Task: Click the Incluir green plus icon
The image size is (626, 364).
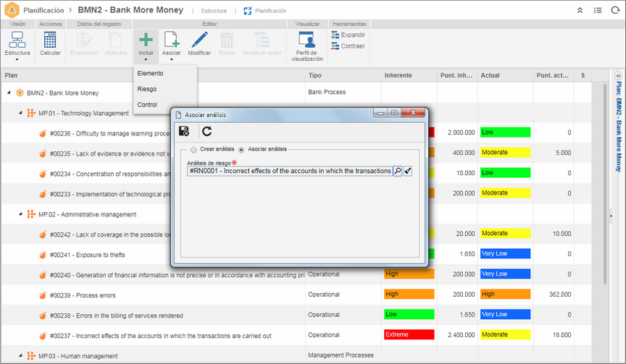Action: 146,40
